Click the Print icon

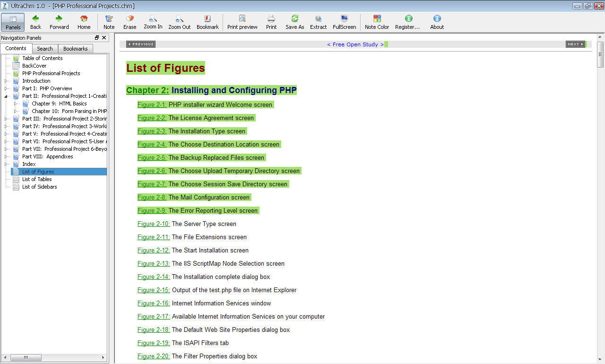(x=271, y=19)
